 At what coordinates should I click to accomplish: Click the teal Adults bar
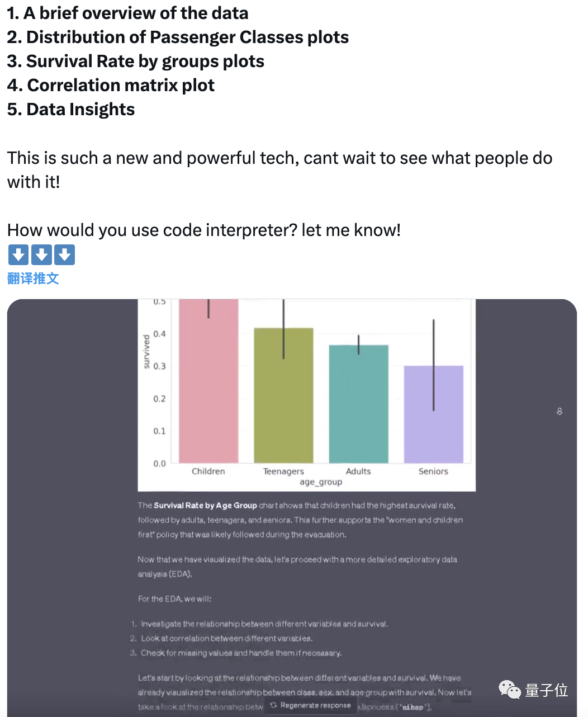pyautogui.click(x=358, y=404)
